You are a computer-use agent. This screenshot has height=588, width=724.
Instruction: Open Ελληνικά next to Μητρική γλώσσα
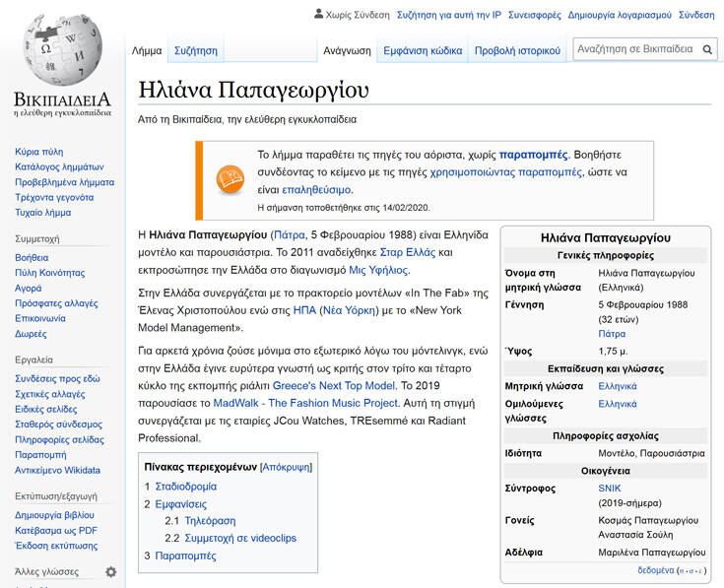[x=618, y=386]
